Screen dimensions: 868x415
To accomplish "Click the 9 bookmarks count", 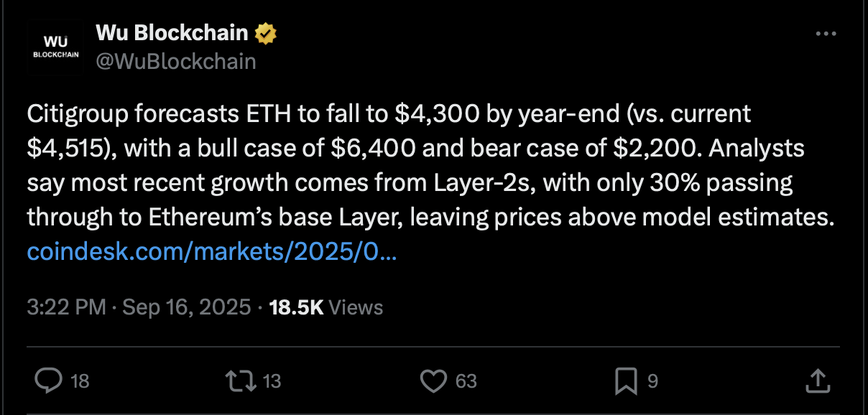I will pyautogui.click(x=650, y=381).
